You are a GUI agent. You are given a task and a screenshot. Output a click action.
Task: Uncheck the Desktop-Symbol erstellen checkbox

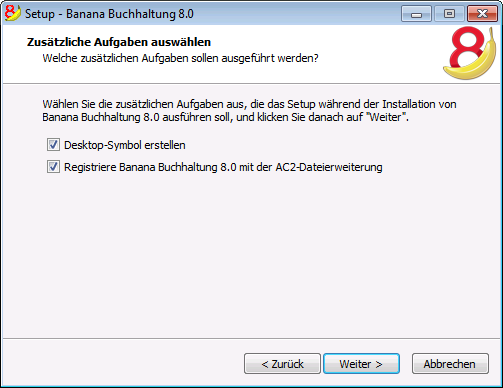click(x=53, y=145)
